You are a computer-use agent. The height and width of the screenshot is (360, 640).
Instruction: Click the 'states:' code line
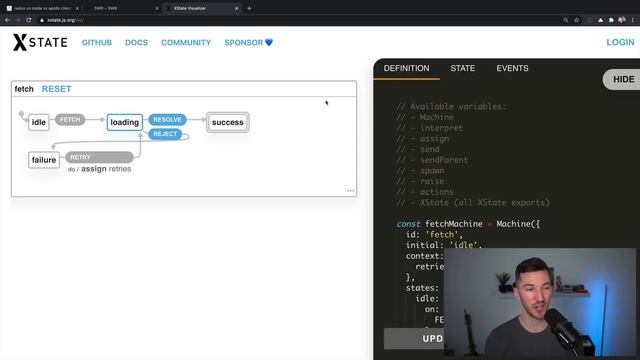[422, 288]
